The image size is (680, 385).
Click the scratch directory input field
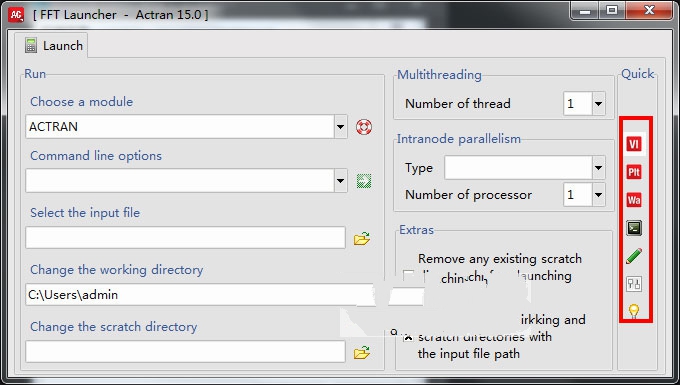point(185,352)
